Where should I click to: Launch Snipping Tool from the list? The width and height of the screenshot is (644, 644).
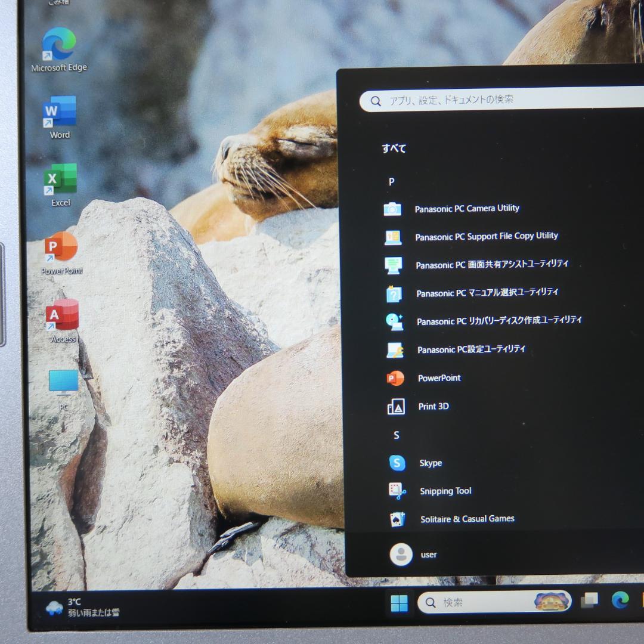pyautogui.click(x=445, y=491)
